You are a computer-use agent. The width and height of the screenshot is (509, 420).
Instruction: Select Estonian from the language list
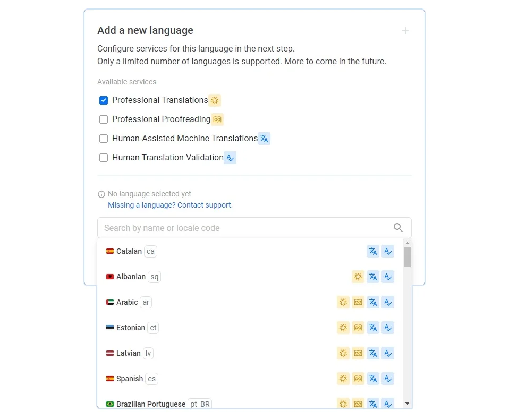[x=131, y=328]
